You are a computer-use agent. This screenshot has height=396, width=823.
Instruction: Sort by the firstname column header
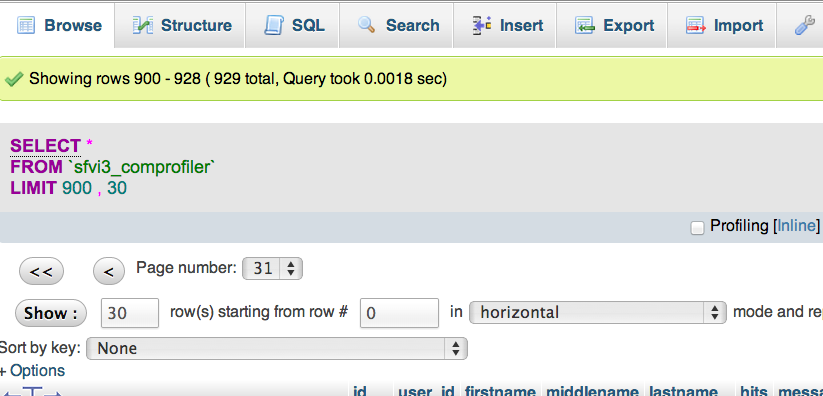click(501, 390)
